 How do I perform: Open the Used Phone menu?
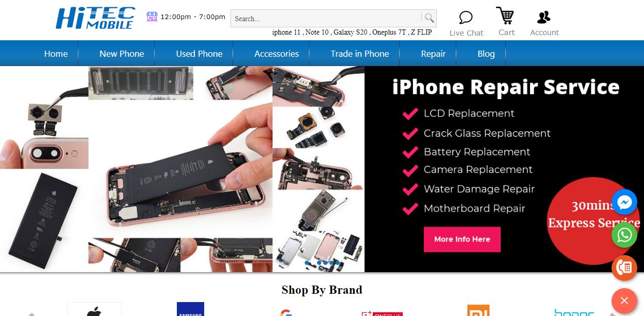[x=199, y=54]
